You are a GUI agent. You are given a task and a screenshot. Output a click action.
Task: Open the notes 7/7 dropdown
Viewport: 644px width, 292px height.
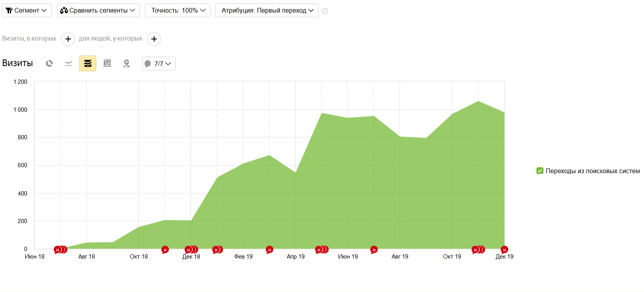[x=159, y=64]
